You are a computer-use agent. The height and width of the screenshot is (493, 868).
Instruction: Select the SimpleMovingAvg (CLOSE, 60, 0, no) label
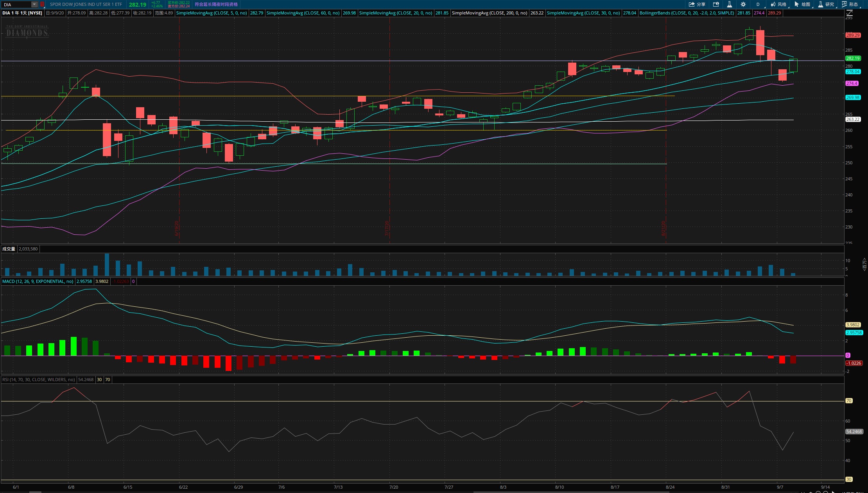pyautogui.click(x=303, y=13)
